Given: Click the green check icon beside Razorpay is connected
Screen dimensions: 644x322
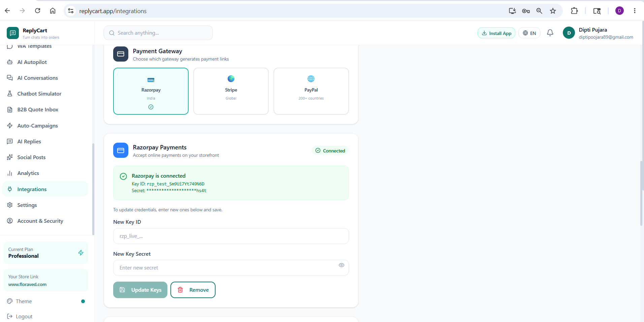Looking at the screenshot, I should pos(123,176).
